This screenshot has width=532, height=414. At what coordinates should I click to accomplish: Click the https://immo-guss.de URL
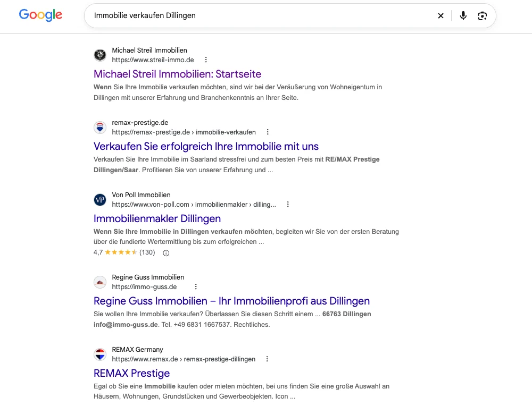pyautogui.click(x=144, y=287)
